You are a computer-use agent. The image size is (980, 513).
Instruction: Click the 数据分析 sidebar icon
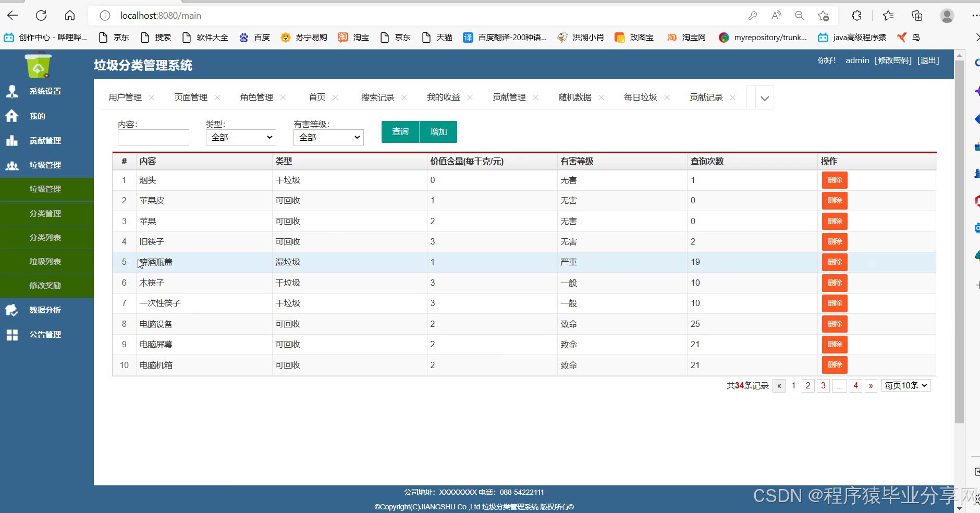[12, 310]
